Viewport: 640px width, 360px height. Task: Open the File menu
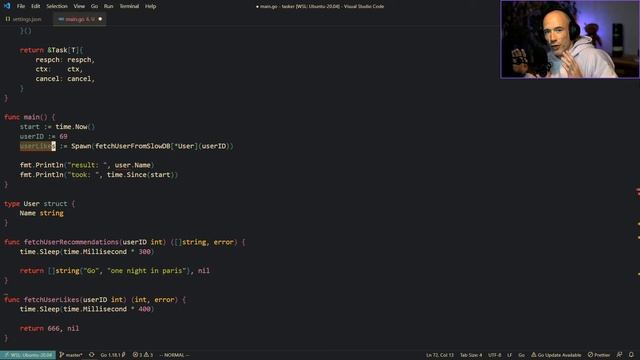click(x=21, y=6)
